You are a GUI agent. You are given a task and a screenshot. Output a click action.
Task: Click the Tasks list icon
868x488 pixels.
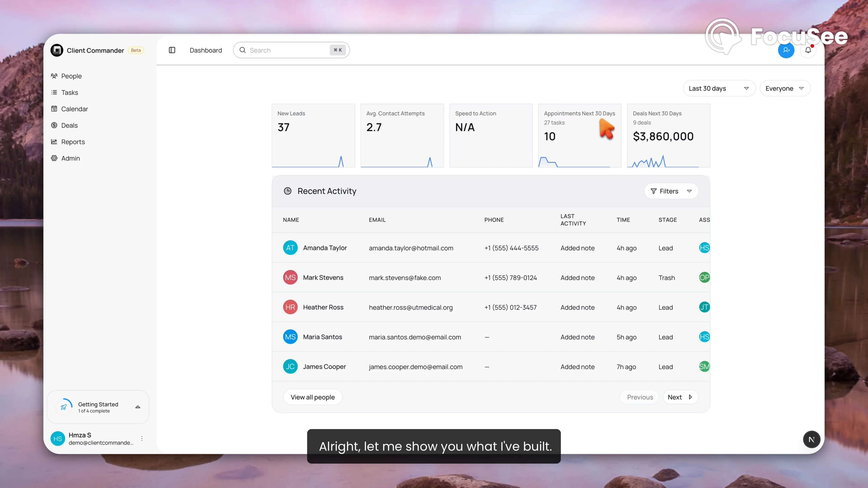54,92
